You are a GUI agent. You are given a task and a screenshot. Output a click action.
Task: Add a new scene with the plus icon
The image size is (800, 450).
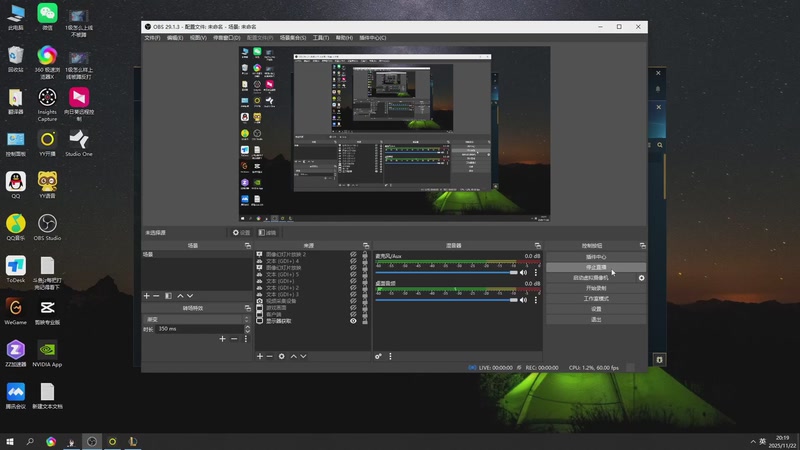point(147,296)
